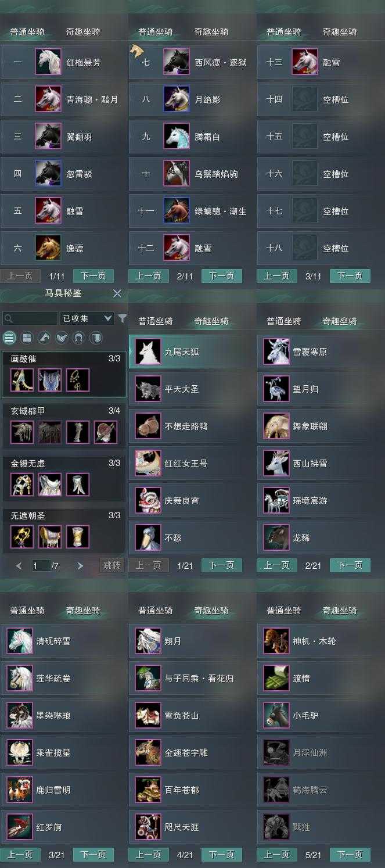Select the 庆舞良宵 lion mount icon
Viewport: 385px width, 868px height.
click(x=148, y=501)
